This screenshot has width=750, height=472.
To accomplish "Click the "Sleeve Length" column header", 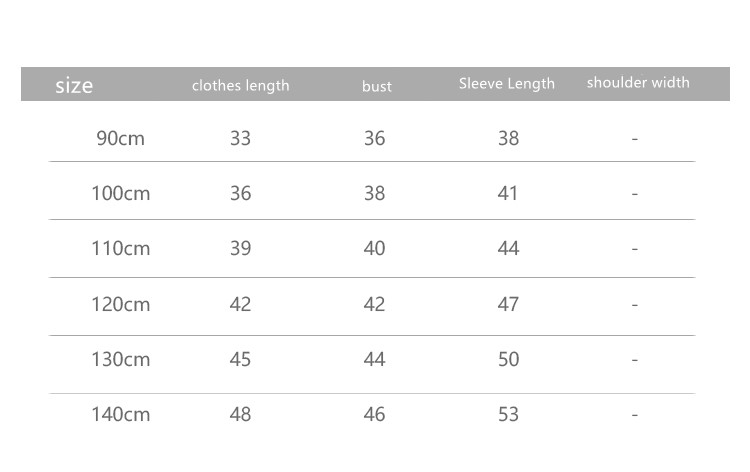I will pos(507,84).
